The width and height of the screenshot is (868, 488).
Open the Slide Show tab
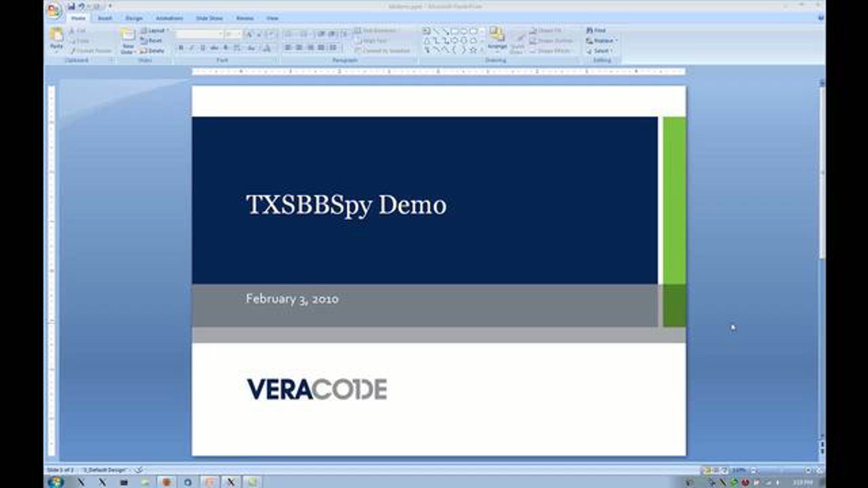point(209,18)
